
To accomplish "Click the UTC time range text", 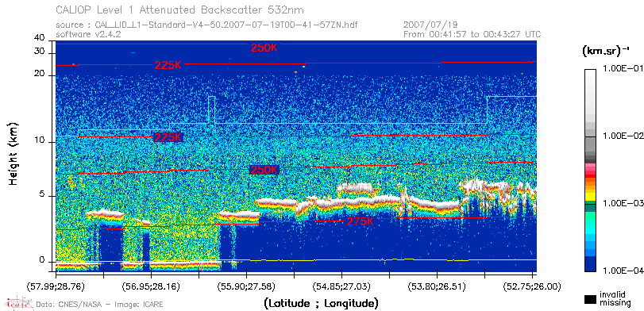I will [x=472, y=34].
